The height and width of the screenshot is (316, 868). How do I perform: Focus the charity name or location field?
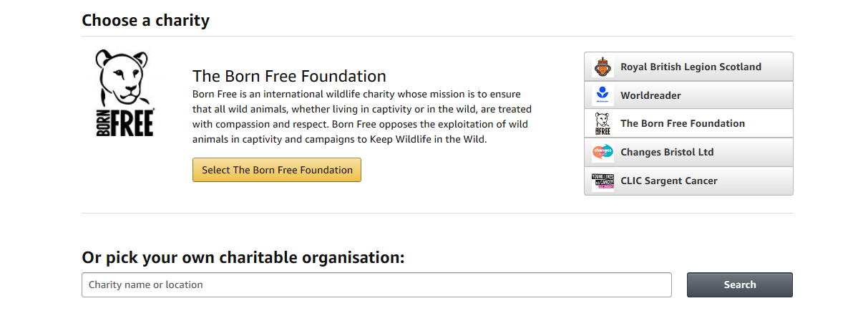[376, 284]
